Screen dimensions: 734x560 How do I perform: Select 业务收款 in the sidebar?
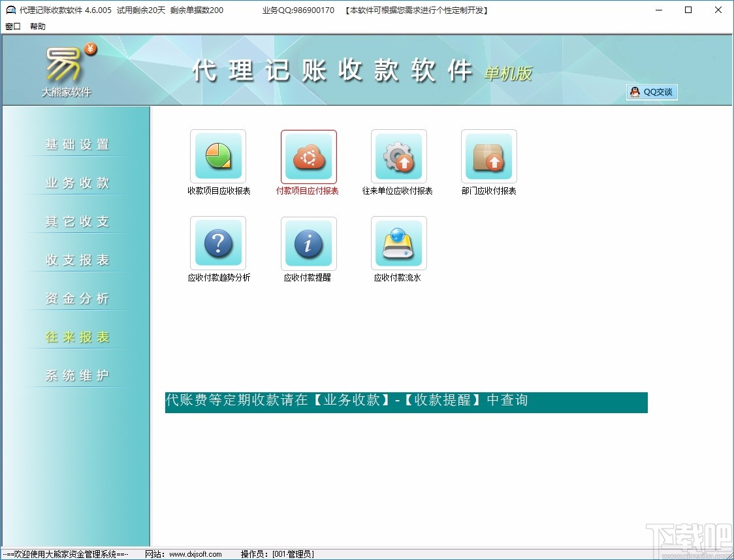coord(77,183)
